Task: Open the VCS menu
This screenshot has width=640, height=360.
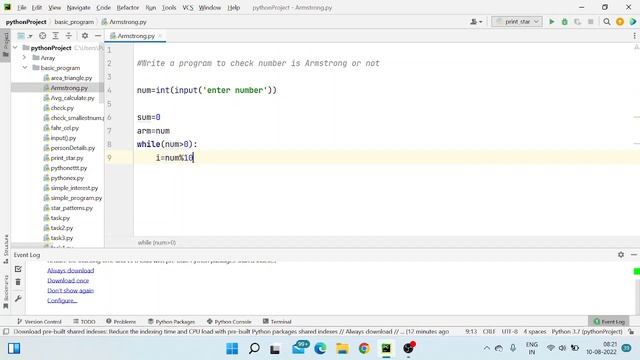Action: point(188,7)
